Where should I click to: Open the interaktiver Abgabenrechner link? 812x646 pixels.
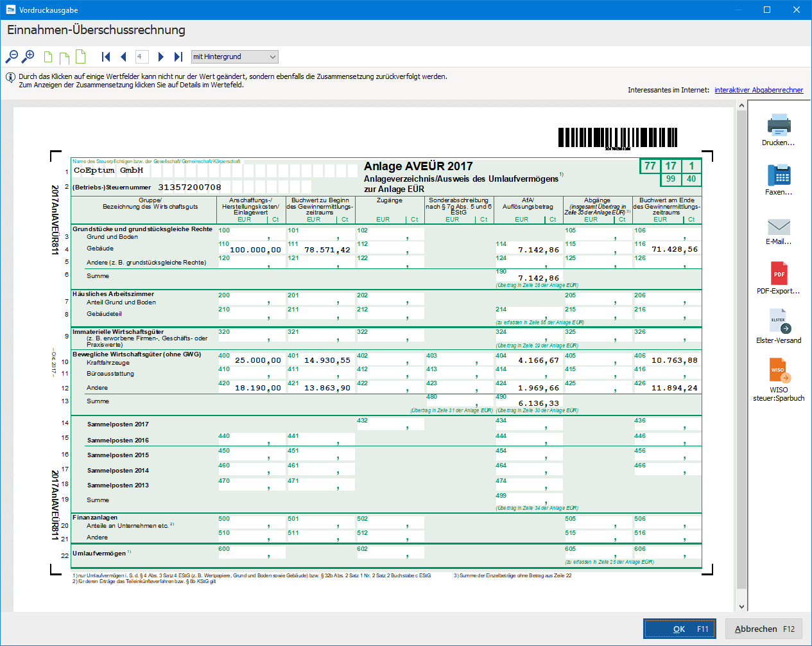pyautogui.click(x=759, y=90)
